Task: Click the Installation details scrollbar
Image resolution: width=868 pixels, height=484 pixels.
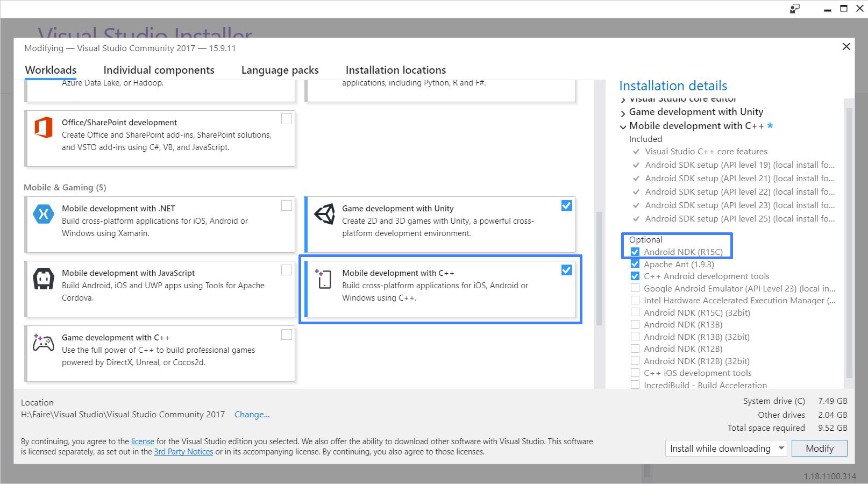Action: point(849,242)
